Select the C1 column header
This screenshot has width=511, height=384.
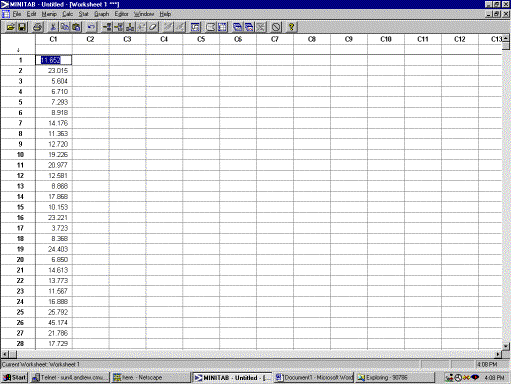point(54,39)
